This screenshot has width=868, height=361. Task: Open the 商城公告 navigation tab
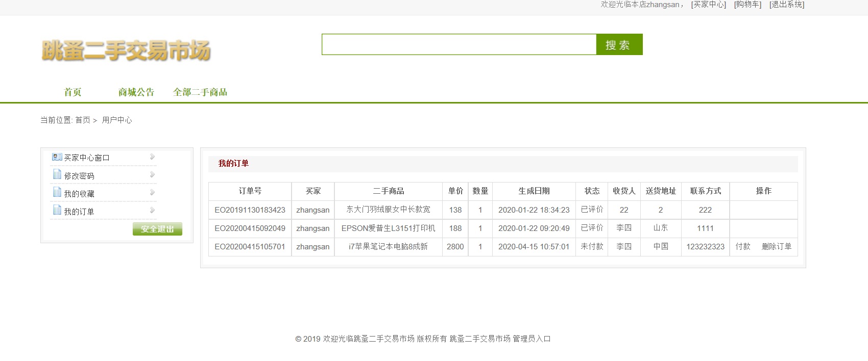point(136,92)
